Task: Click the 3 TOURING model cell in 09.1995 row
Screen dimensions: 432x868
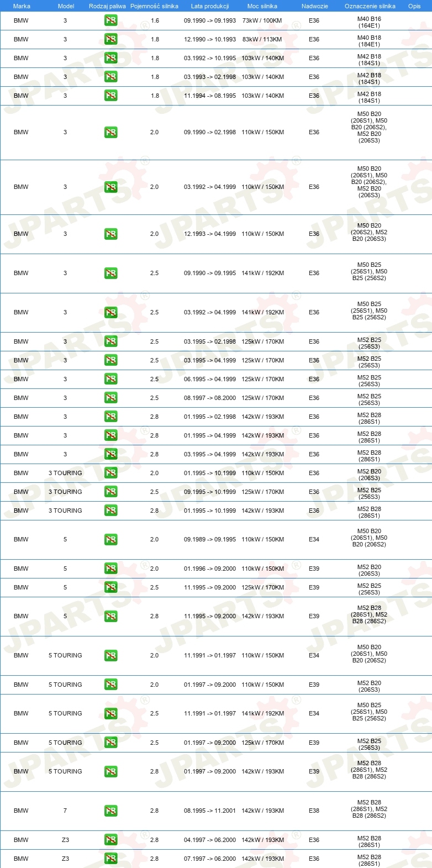Action: [65, 492]
